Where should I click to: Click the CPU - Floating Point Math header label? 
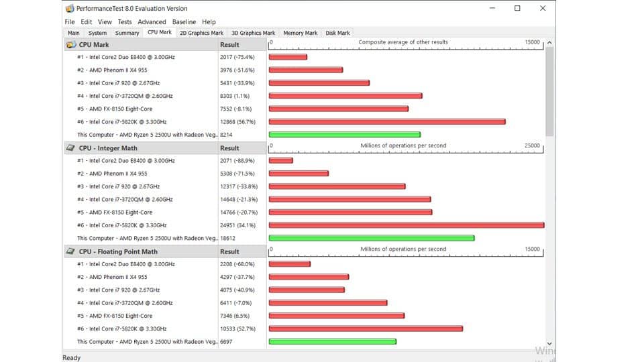point(118,251)
